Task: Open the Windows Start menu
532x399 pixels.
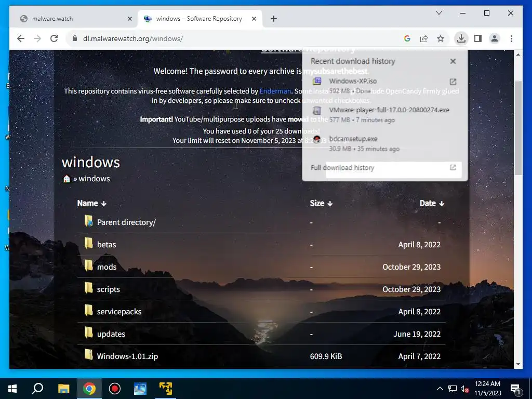Action: 12,389
